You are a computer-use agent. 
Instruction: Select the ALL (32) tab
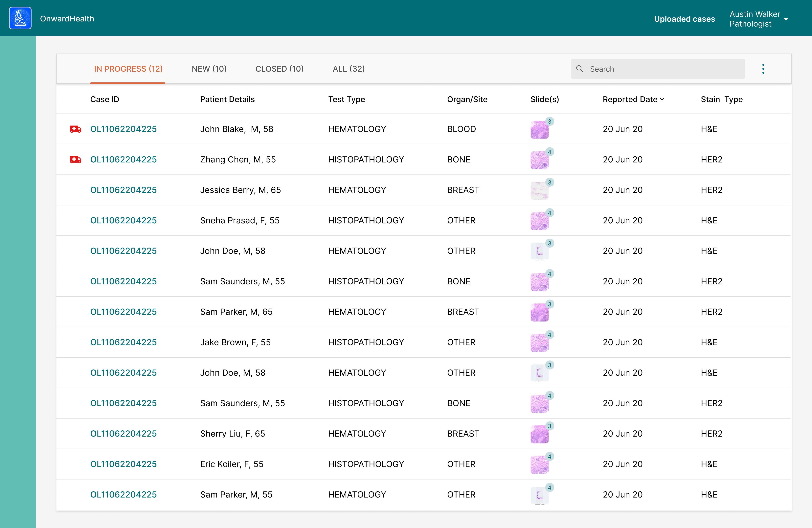coord(349,69)
